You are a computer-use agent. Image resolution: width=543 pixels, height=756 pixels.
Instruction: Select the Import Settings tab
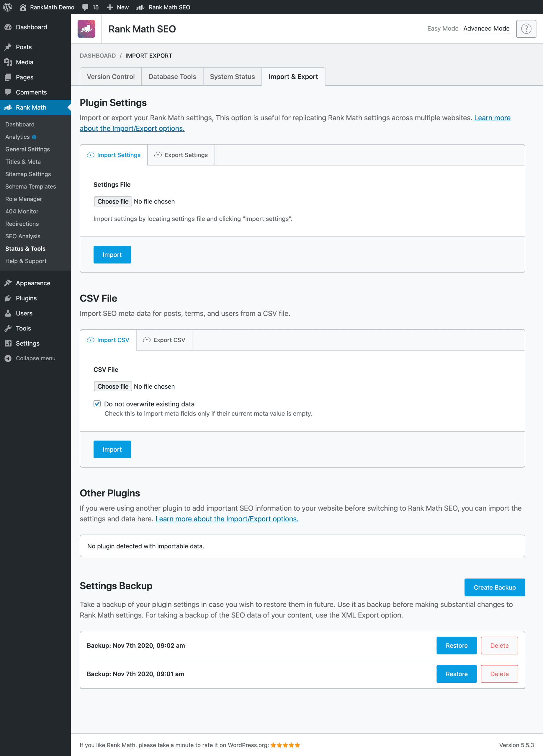[x=114, y=155]
